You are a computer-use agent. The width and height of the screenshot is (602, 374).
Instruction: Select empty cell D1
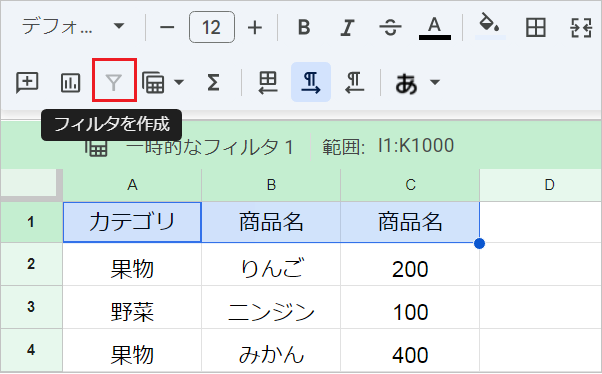coord(541,222)
